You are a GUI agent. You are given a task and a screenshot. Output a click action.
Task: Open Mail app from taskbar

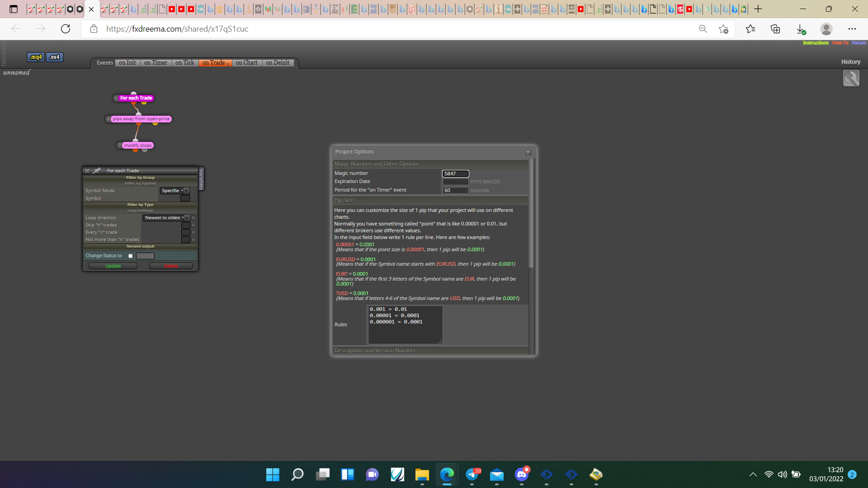point(496,474)
